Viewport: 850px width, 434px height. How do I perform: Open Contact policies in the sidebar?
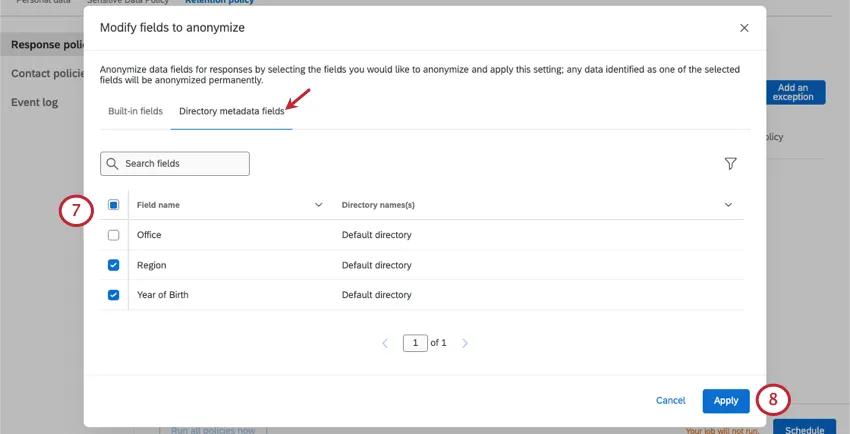click(47, 74)
